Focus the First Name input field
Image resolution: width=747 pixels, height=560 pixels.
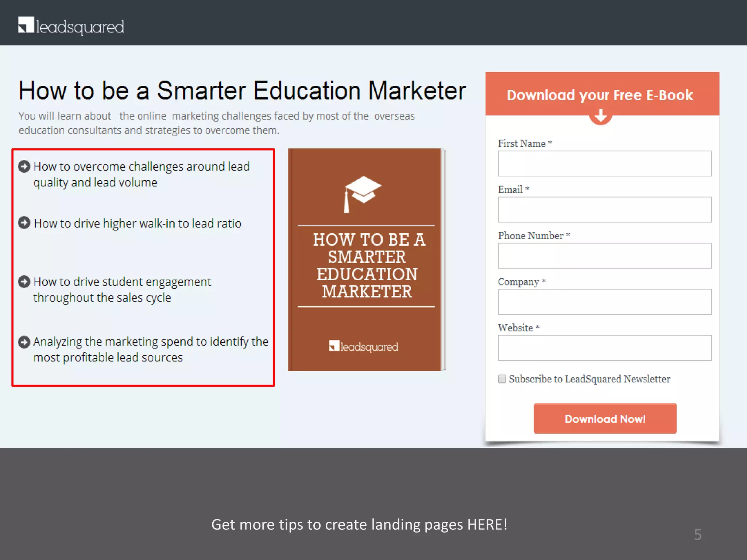click(605, 164)
